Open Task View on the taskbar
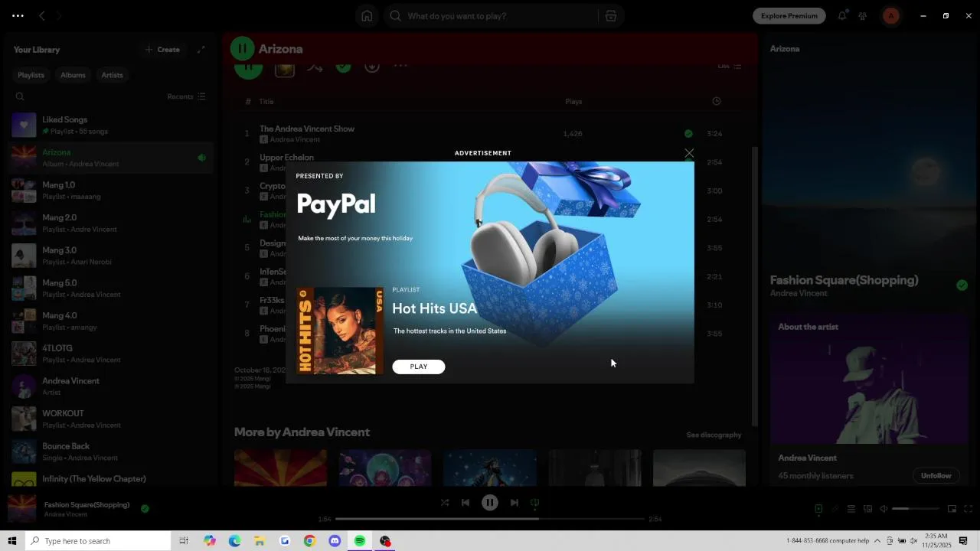Viewport: 980px width, 551px height. pos(184,541)
